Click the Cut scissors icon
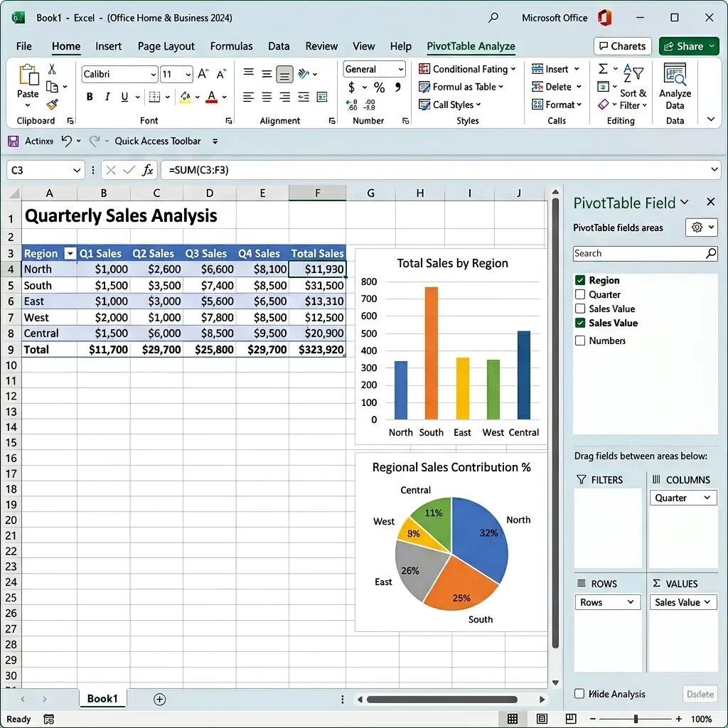This screenshot has width=728, height=728. click(52, 69)
